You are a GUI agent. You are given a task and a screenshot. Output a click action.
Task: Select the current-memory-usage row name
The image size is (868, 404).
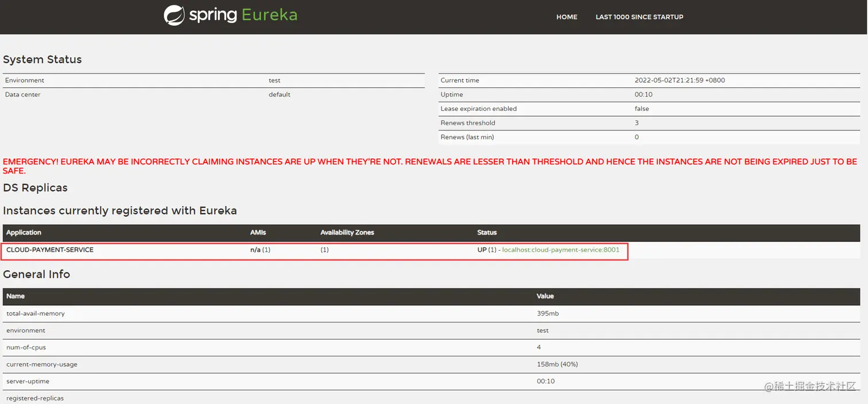42,364
